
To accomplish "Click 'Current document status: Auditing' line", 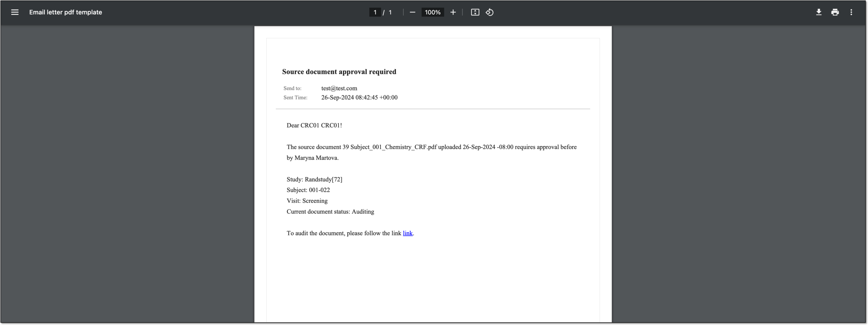I will tap(330, 212).
